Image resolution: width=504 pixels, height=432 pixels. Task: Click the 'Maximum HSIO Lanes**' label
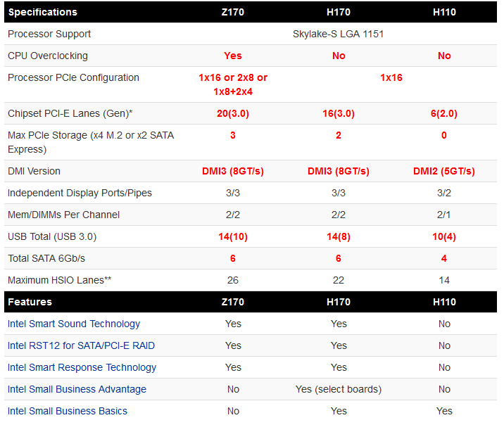(x=59, y=281)
